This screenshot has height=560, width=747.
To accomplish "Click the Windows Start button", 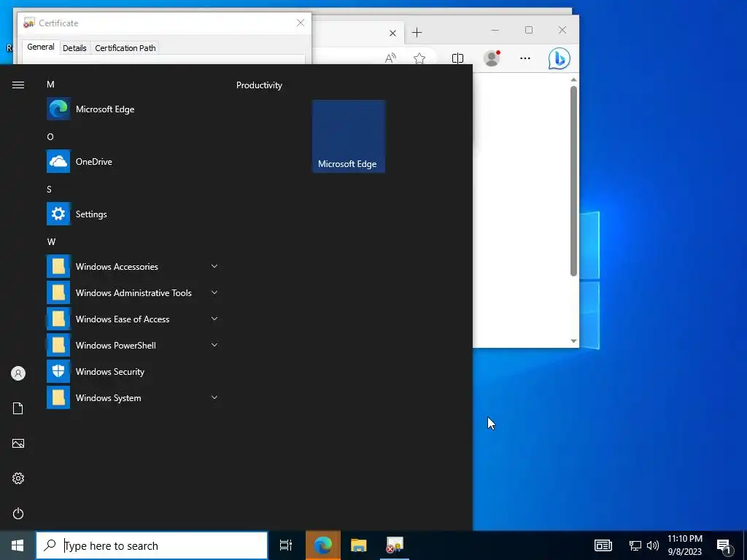I will point(18,545).
